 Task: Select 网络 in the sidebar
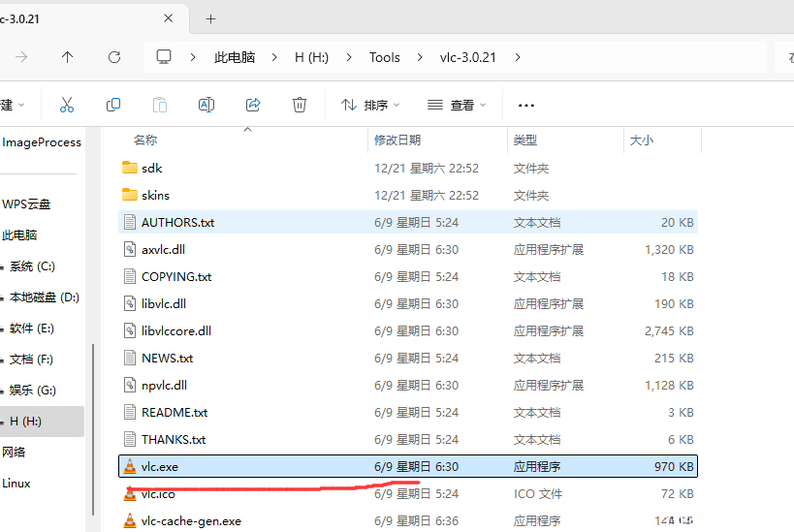14,452
